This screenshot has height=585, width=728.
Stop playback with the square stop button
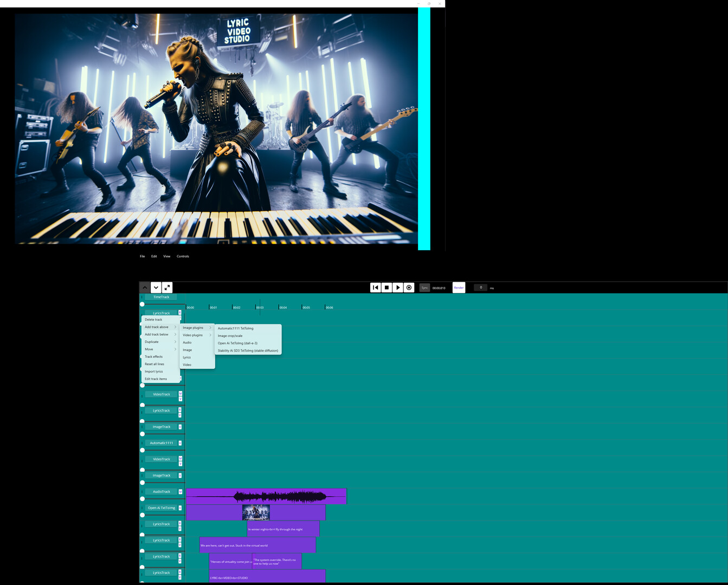[x=386, y=288]
